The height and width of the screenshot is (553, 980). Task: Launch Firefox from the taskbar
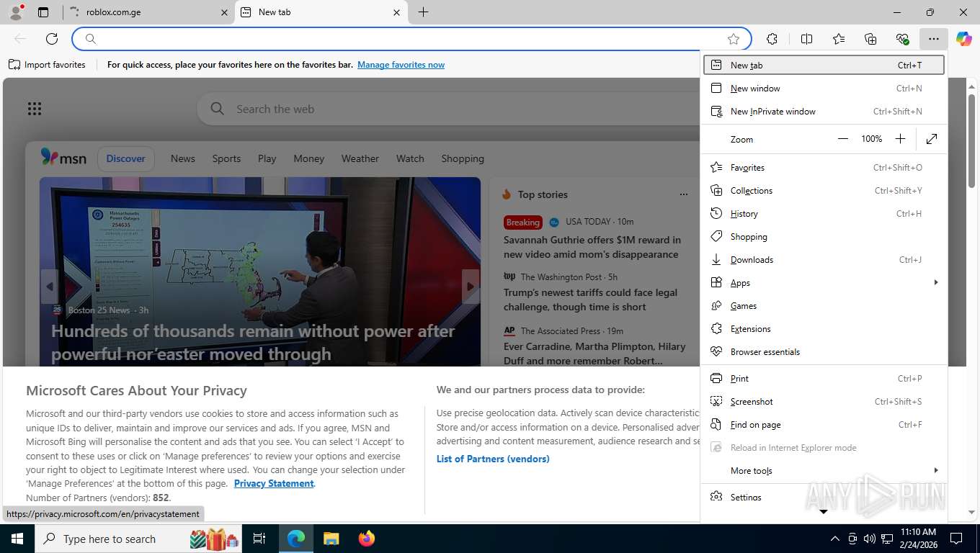coord(367,539)
